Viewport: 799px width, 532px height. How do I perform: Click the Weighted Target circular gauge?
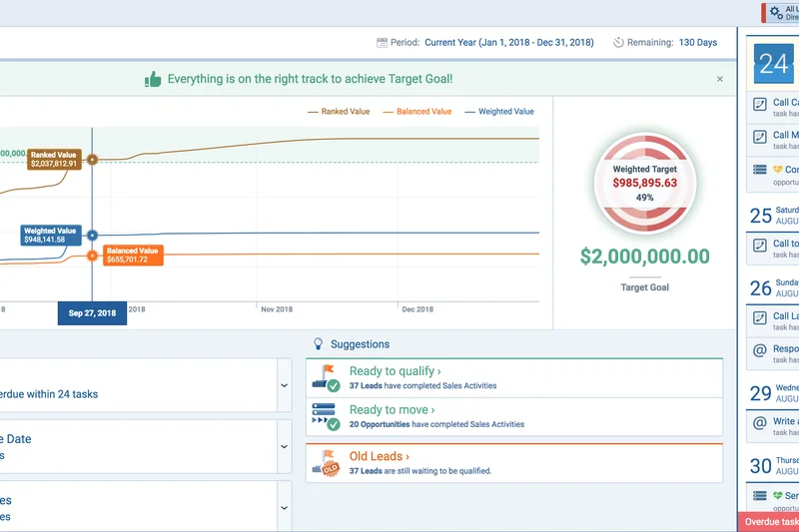645,184
